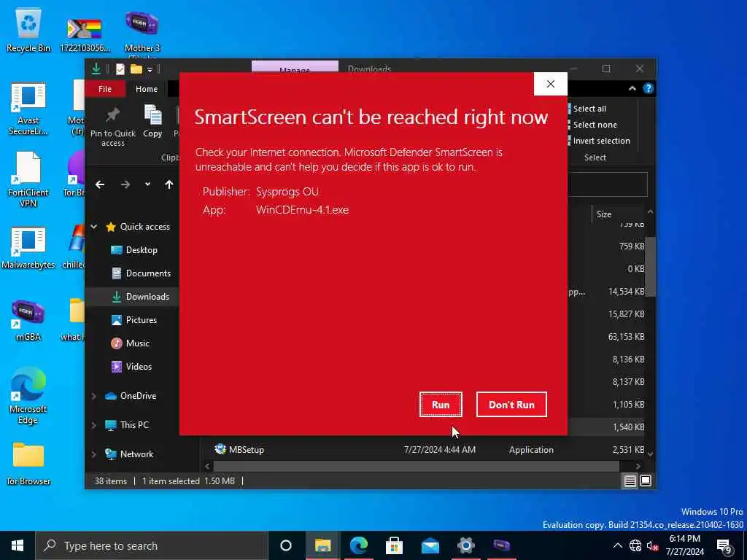
Task: Select Desktop in navigation pane
Action: (142, 250)
